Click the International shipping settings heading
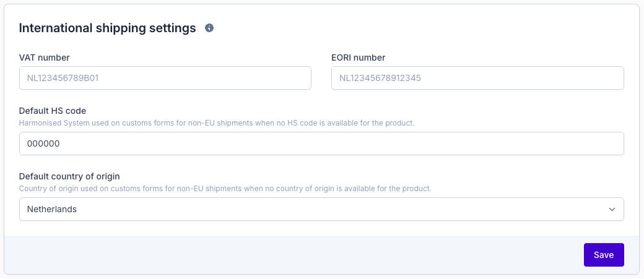This screenshot has width=644, height=279. pyautogui.click(x=108, y=28)
